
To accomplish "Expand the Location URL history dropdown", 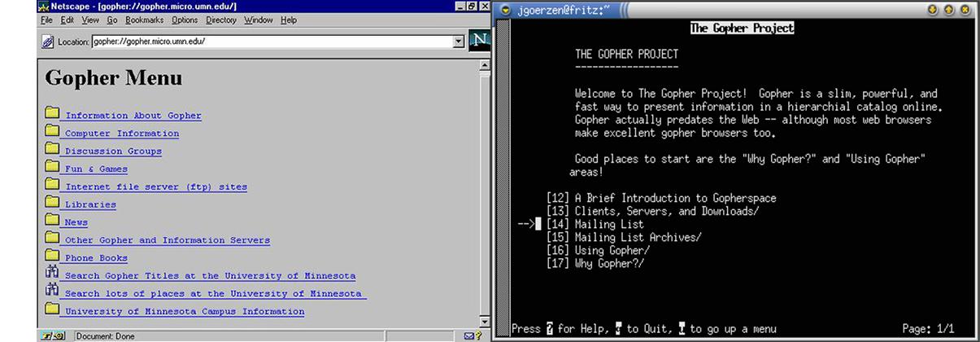I will click(458, 42).
